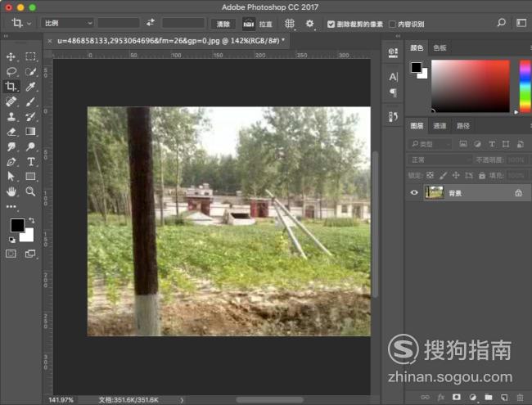Switch to the Layers tab
The width and height of the screenshot is (532, 405).
(x=417, y=126)
